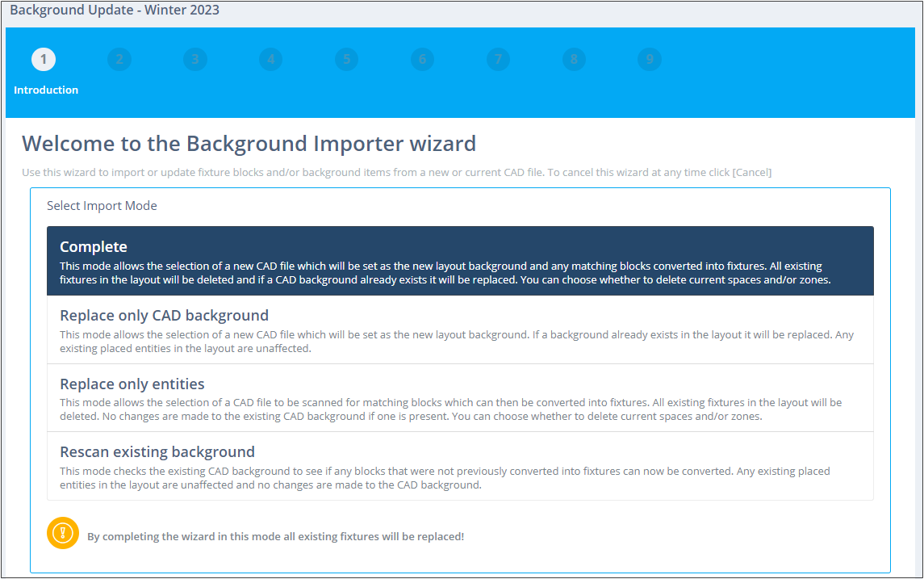Click the yellow warning exclamation icon
The height and width of the screenshot is (579, 924).
pyautogui.click(x=63, y=533)
